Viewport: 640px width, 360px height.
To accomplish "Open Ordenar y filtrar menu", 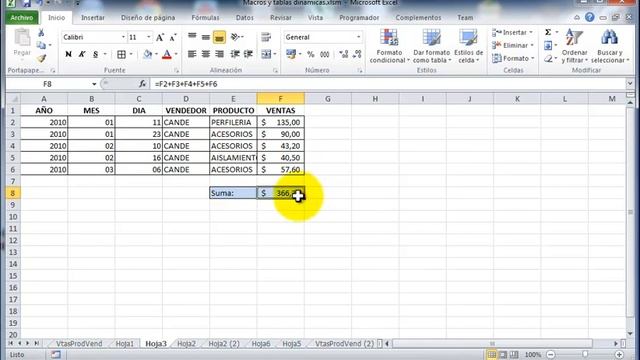I will [574, 46].
